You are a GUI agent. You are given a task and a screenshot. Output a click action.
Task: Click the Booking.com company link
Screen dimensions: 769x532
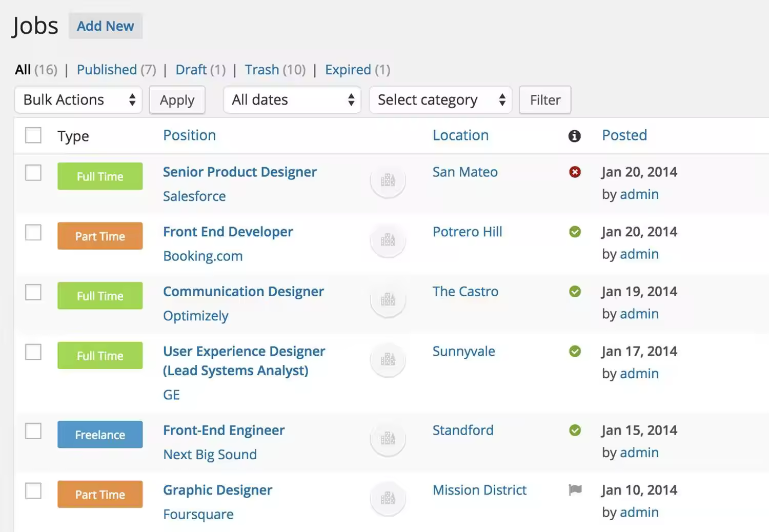pyautogui.click(x=203, y=256)
